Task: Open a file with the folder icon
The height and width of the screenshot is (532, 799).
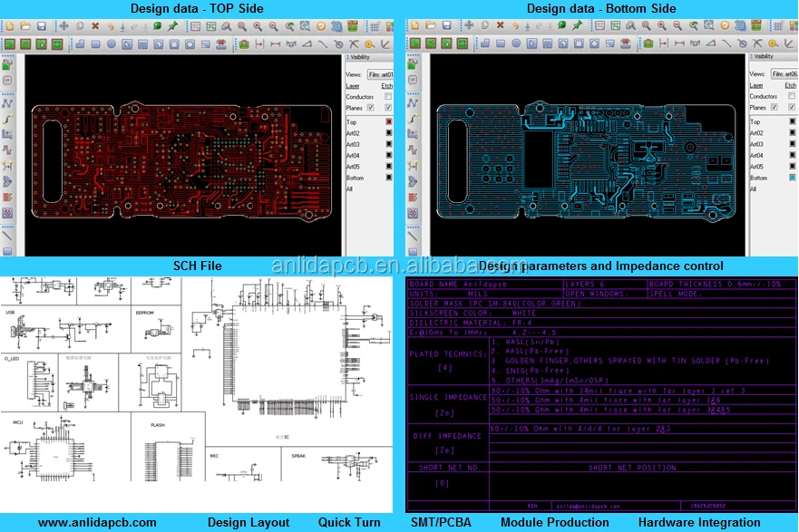Action: (24, 25)
